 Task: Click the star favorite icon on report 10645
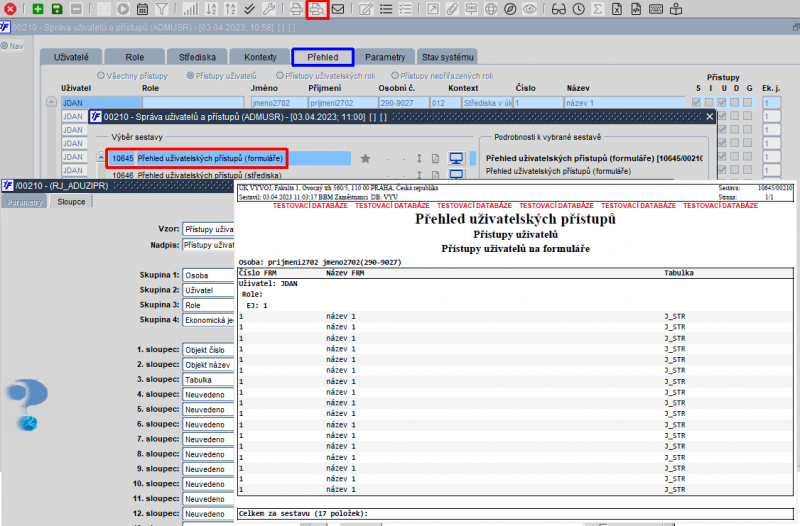tap(365, 158)
